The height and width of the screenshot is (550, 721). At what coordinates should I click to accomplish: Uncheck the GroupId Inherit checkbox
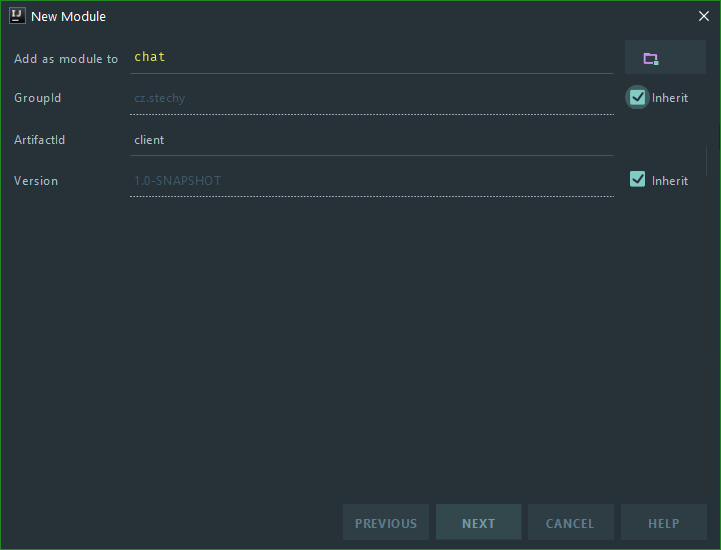pos(637,97)
